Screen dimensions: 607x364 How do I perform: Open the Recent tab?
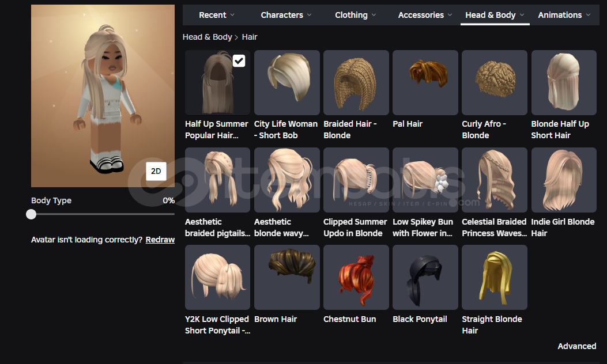point(216,15)
